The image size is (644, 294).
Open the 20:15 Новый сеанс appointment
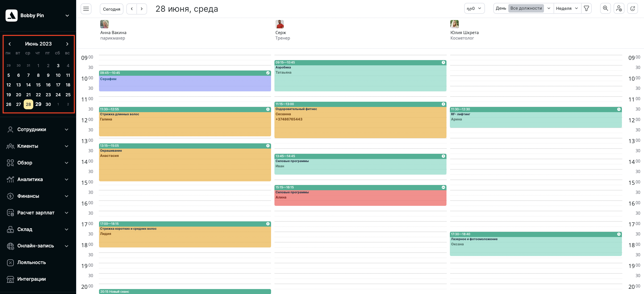click(x=185, y=292)
